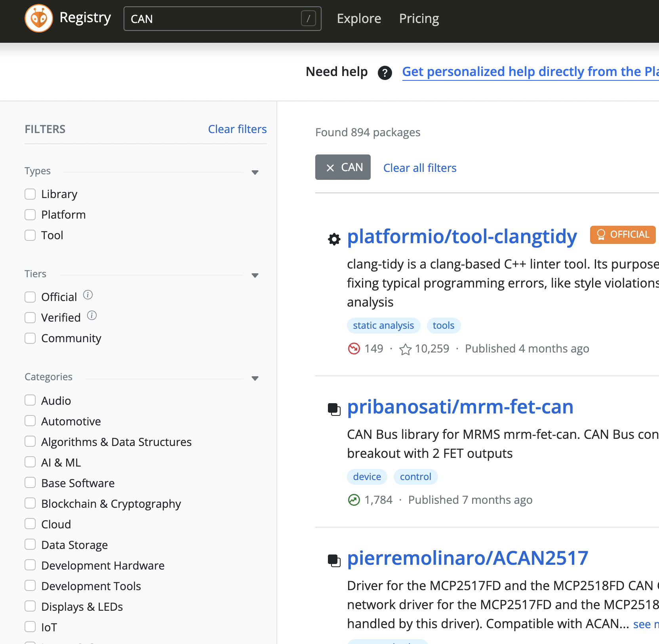Click the download trend icon showing 149
The image size is (659, 644).
(354, 349)
